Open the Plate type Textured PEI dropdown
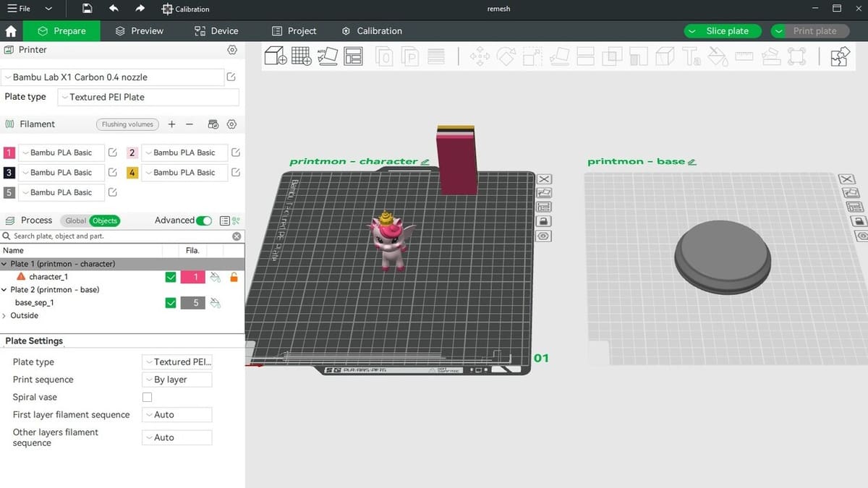The width and height of the screenshot is (868, 488). pyautogui.click(x=148, y=97)
